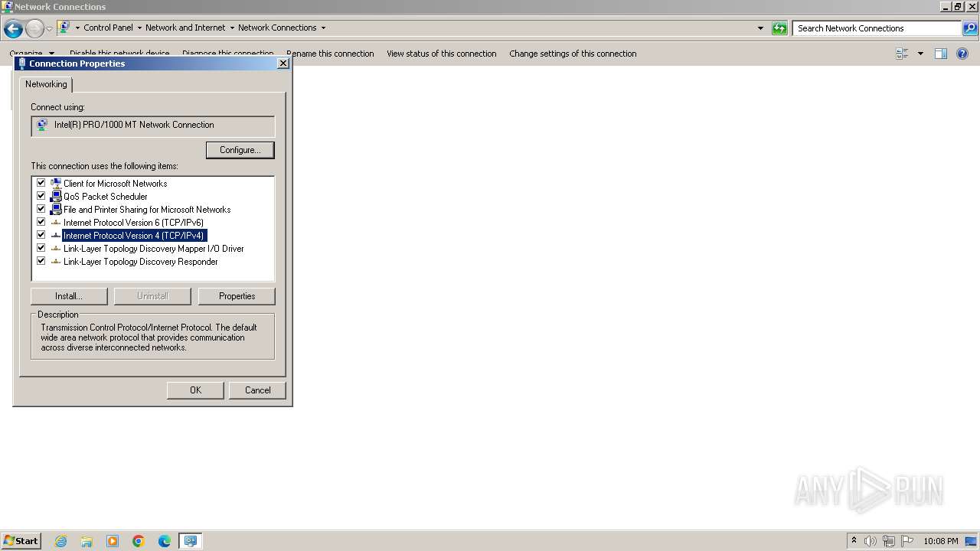Click the Link-Layer Topology Discovery Responder icon
980x551 pixels.
click(56, 262)
